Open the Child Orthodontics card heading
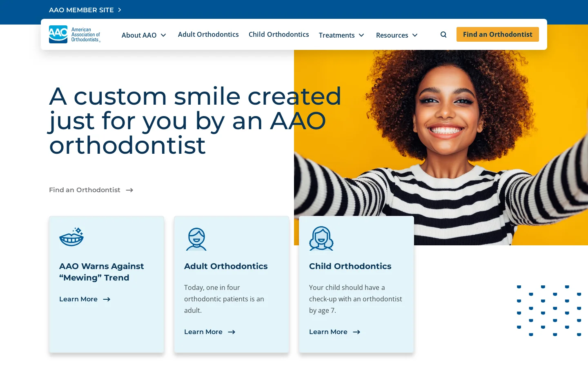The image size is (588, 368). 350,266
